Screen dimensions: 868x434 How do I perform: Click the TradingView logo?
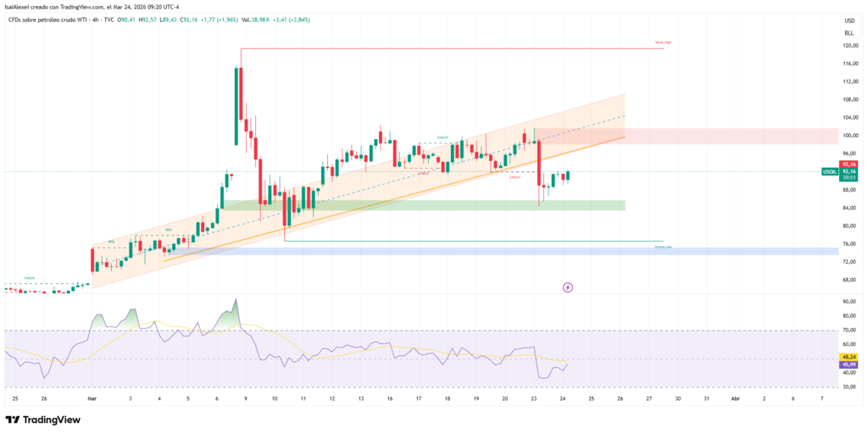(x=42, y=420)
